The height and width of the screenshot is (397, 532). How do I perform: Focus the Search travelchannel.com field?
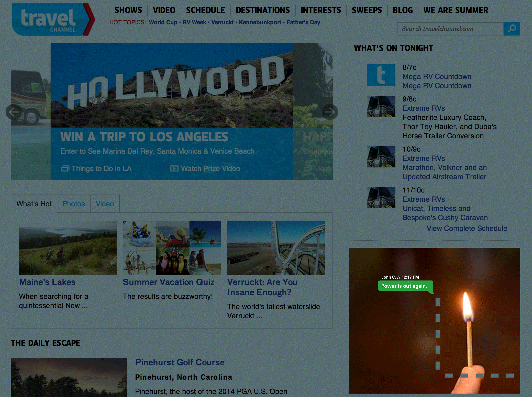coord(450,29)
